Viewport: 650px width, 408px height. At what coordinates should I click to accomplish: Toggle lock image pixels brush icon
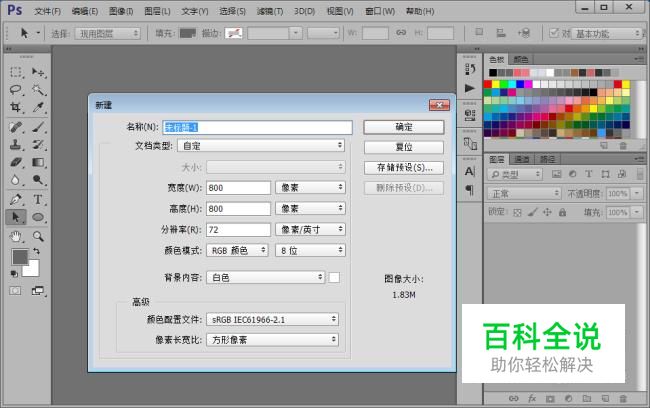[x=532, y=212]
